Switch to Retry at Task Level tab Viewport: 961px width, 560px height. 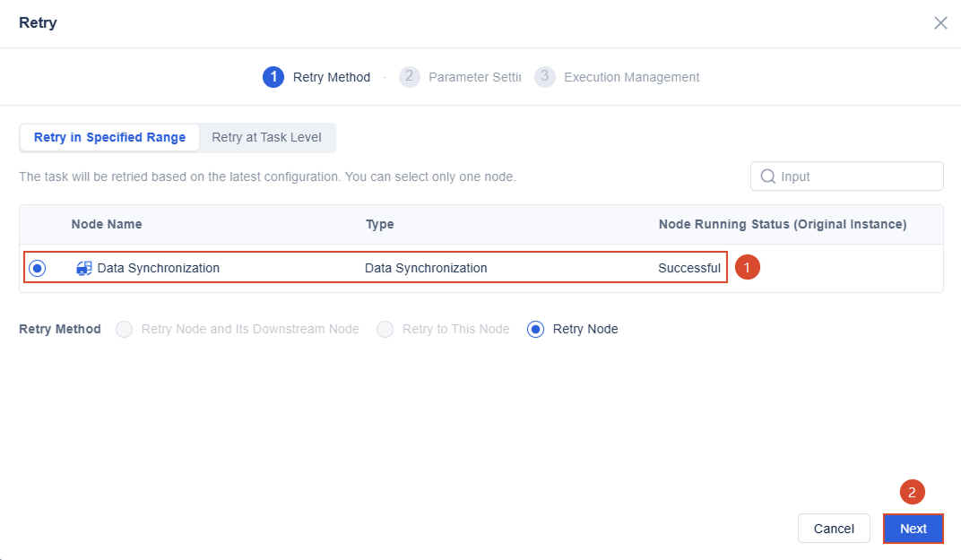(266, 137)
